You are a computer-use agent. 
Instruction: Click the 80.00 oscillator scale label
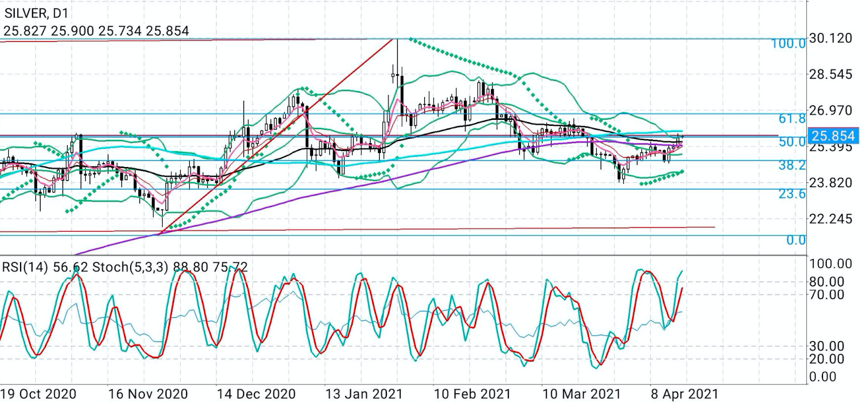pos(827,282)
